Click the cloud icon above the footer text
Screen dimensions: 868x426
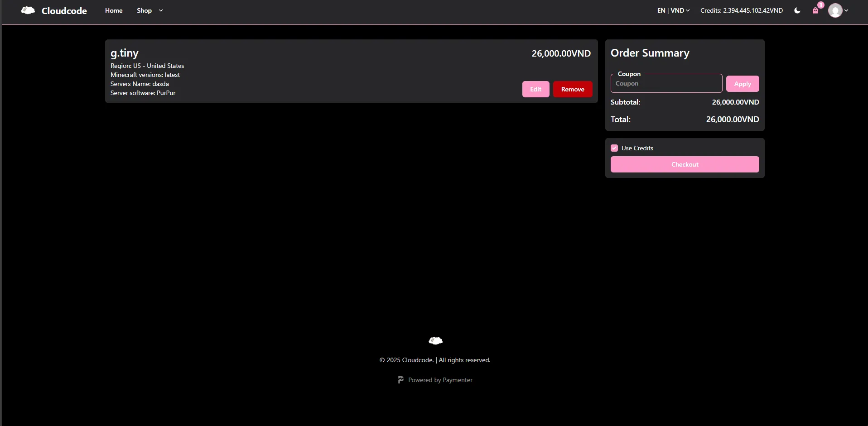pyautogui.click(x=435, y=340)
